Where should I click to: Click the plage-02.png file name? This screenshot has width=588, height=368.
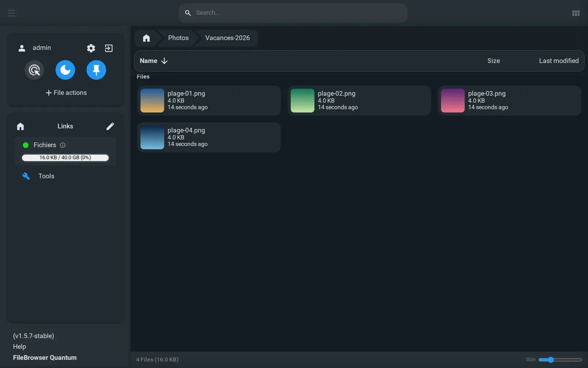click(337, 93)
